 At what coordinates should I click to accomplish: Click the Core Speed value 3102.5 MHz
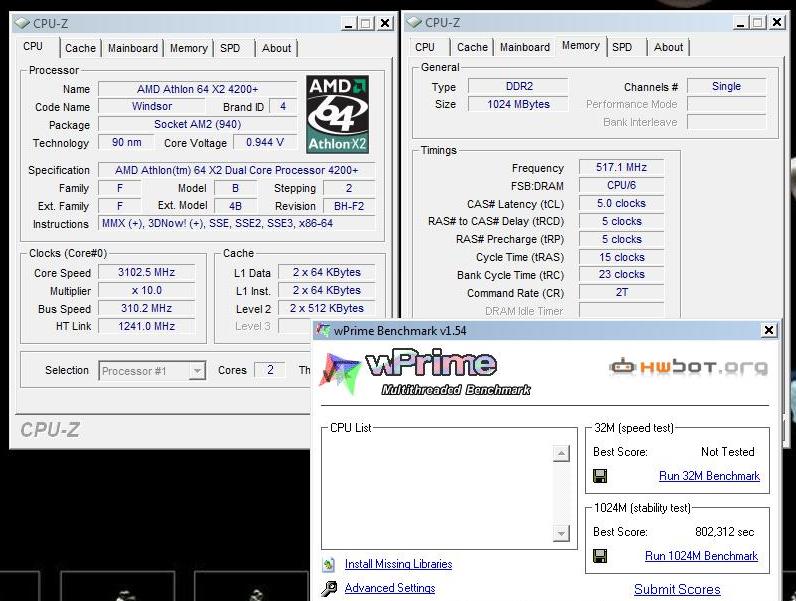[x=146, y=273]
